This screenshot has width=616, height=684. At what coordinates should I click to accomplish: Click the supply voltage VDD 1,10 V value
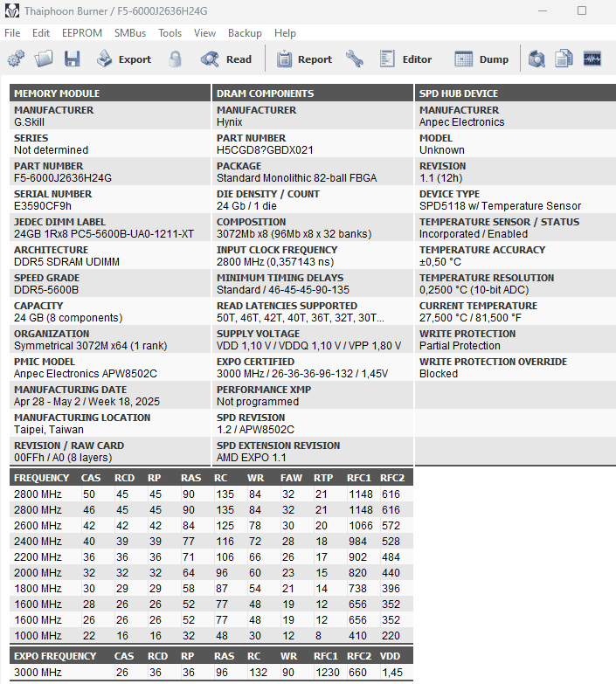[x=308, y=345]
